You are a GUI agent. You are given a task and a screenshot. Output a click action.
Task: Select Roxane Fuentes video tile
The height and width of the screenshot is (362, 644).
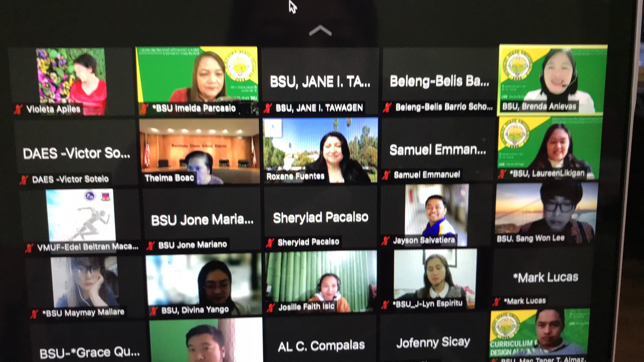click(320, 150)
